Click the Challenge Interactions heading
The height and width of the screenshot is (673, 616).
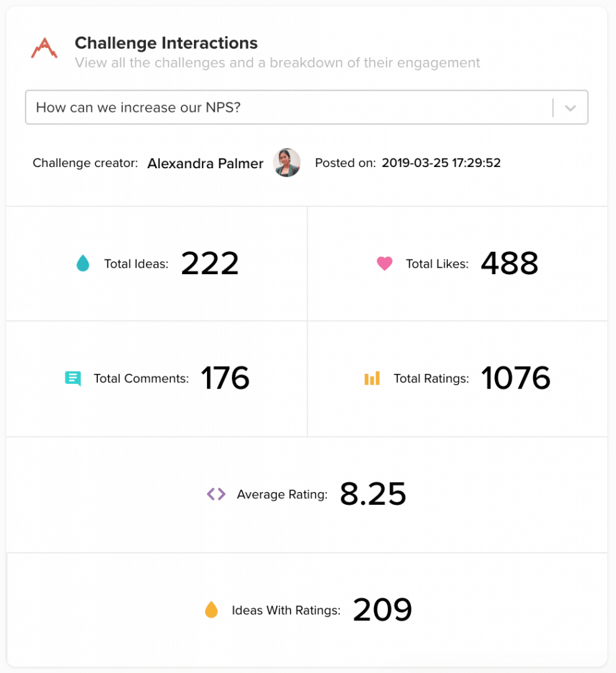pyautogui.click(x=166, y=43)
